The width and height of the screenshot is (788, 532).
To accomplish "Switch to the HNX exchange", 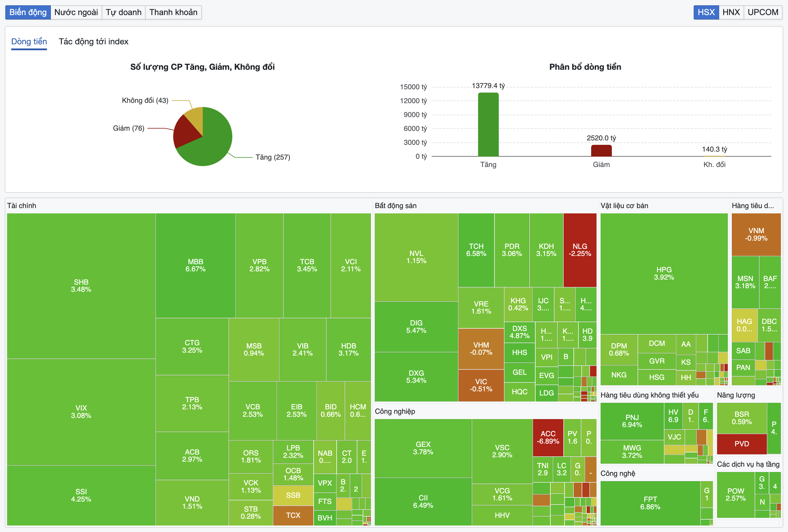I will click(x=731, y=12).
